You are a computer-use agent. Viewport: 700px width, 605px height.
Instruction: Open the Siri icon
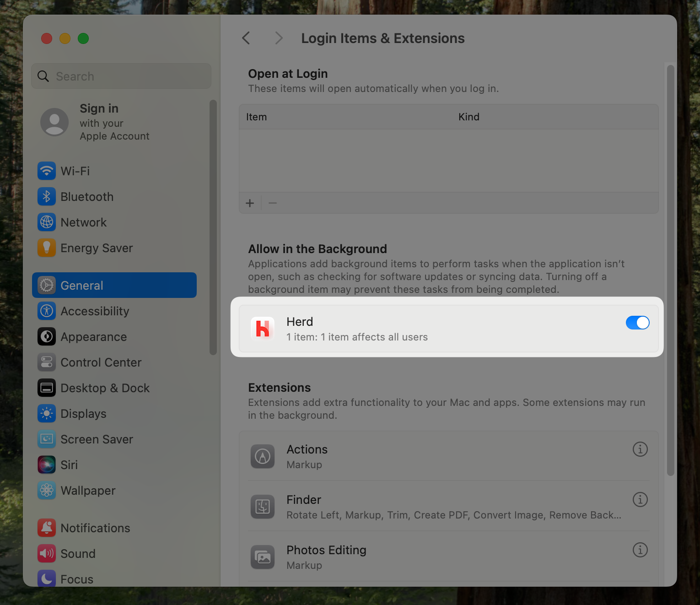click(x=47, y=465)
